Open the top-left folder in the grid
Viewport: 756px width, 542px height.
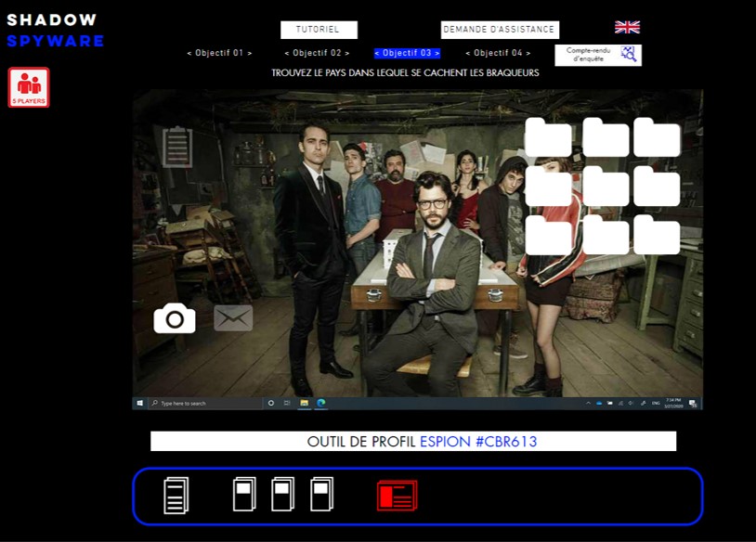[x=548, y=137]
